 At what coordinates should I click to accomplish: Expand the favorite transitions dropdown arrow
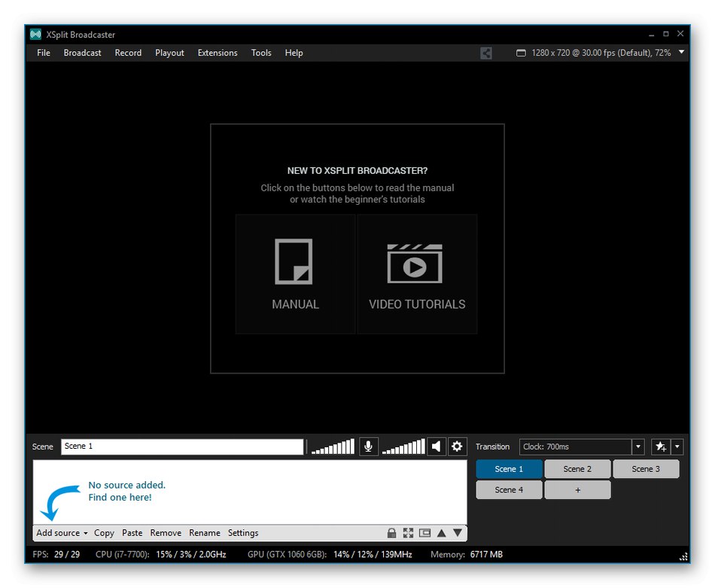coord(677,446)
